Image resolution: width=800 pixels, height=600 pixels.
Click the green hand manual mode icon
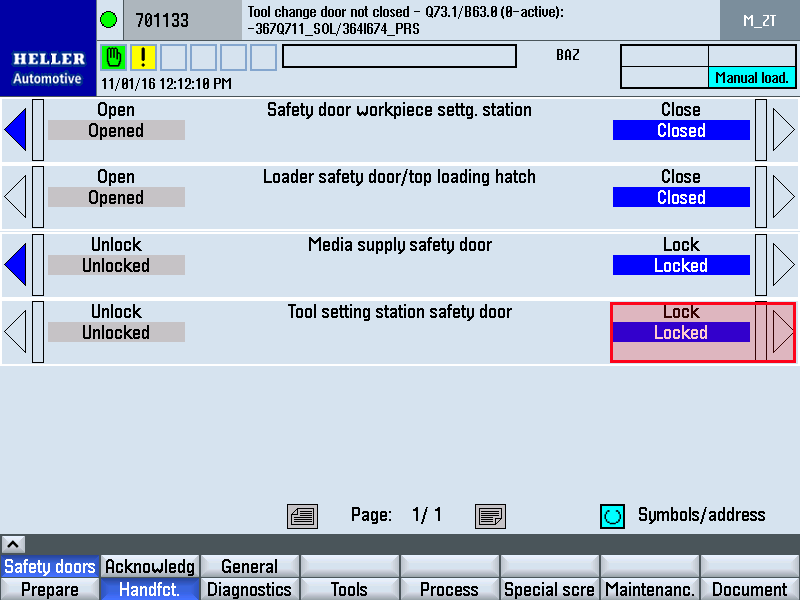[x=114, y=57]
